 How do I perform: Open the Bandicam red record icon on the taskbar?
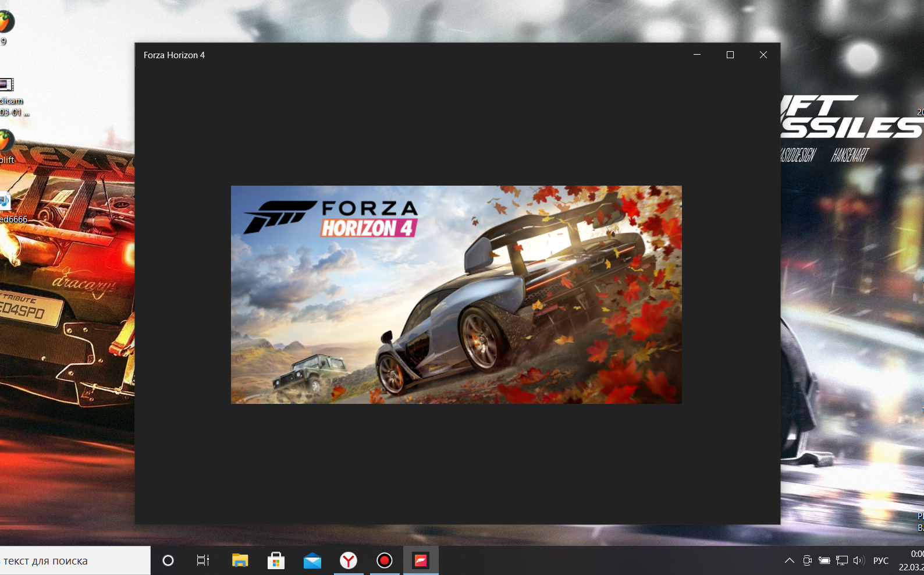click(385, 560)
